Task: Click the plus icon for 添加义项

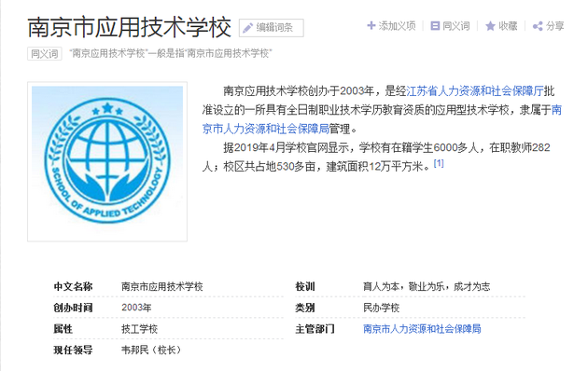Action: (371, 25)
